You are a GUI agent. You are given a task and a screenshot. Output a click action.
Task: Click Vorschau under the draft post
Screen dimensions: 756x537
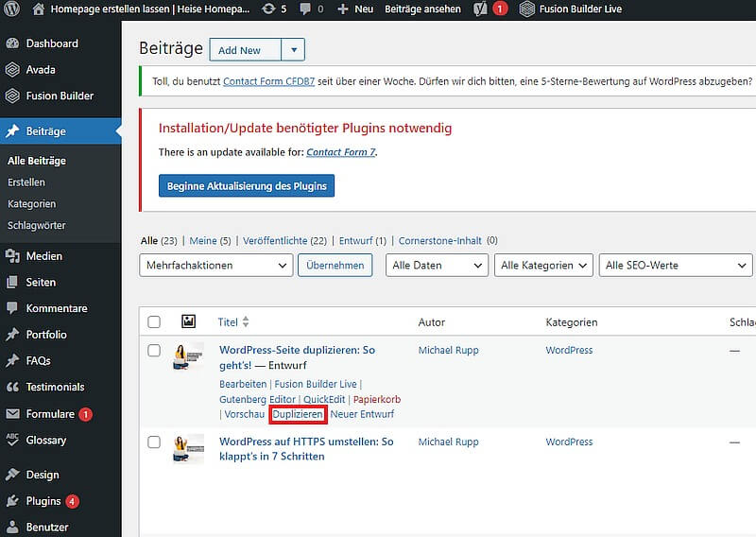click(245, 414)
